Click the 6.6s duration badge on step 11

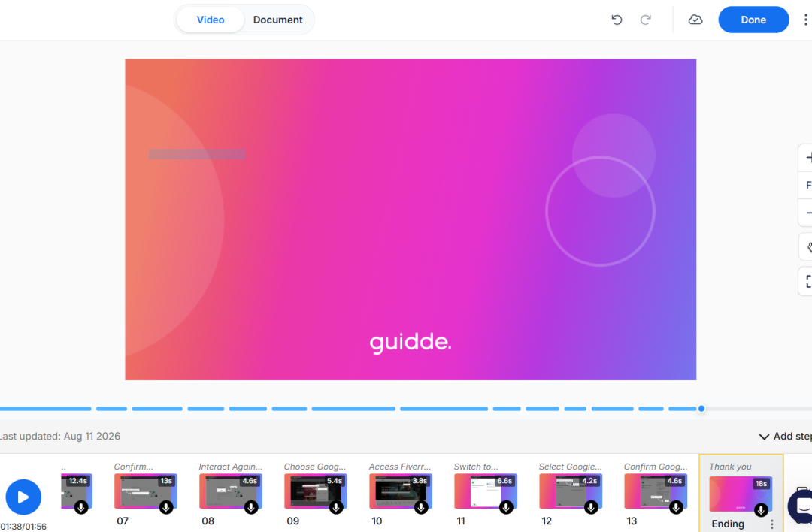point(504,481)
